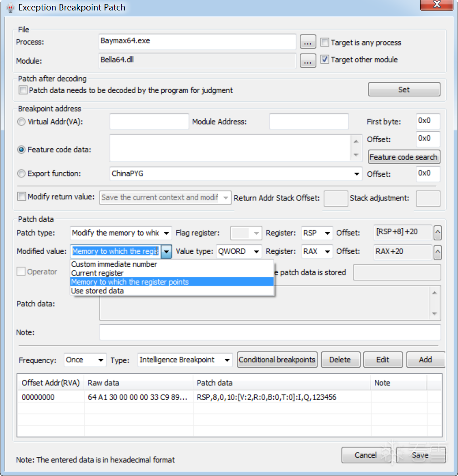Click the Stack adjustment field
This screenshot has height=476, width=458.
[x=428, y=199]
